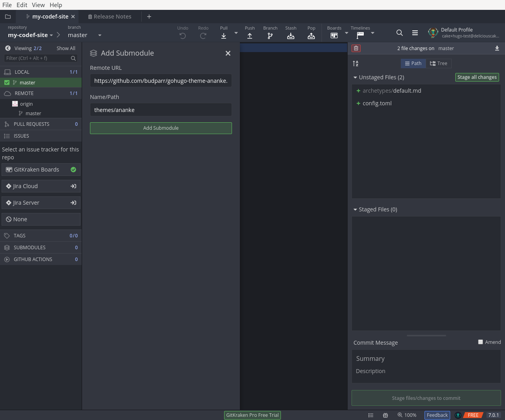Open Pull options dropdown arrow
The height and width of the screenshot is (420, 505).
(236, 33)
